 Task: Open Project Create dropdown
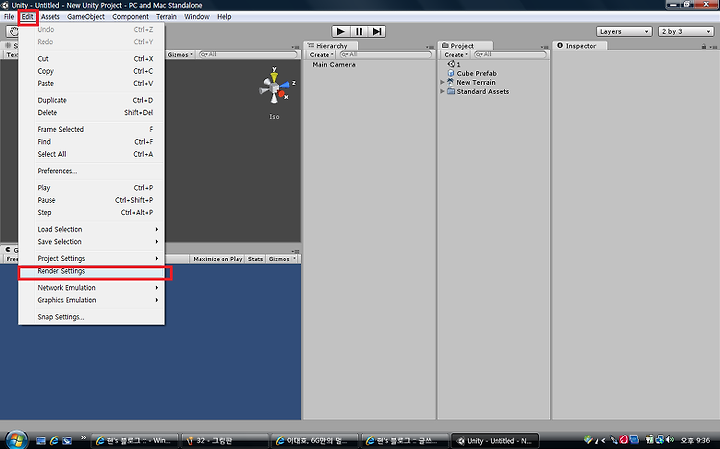tap(456, 55)
